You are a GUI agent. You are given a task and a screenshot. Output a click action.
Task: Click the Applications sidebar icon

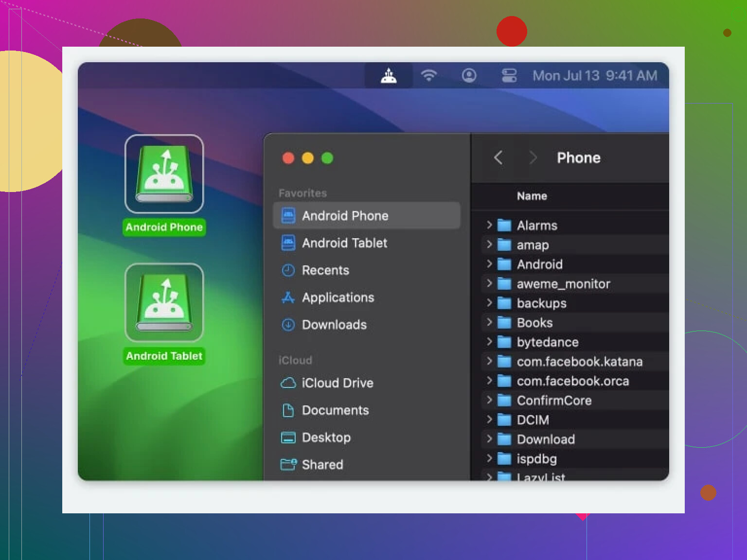coord(288,297)
